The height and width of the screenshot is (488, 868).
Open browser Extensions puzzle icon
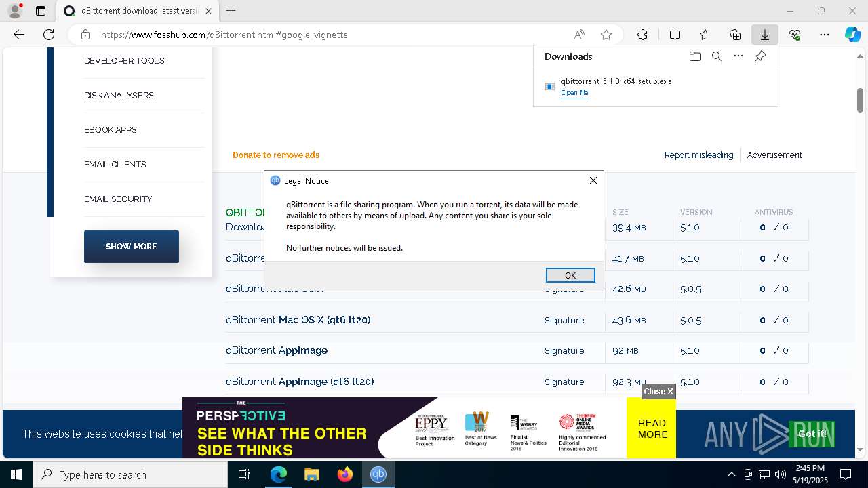pos(642,35)
